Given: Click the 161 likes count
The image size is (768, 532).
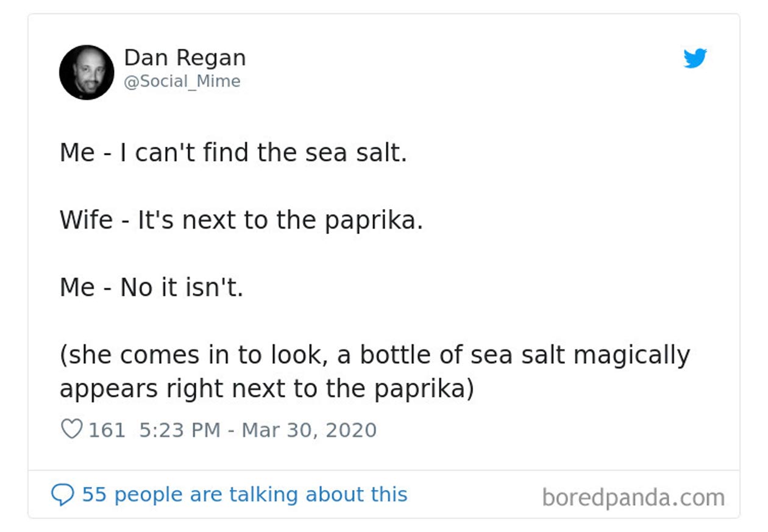Looking at the screenshot, I should coord(107,430).
